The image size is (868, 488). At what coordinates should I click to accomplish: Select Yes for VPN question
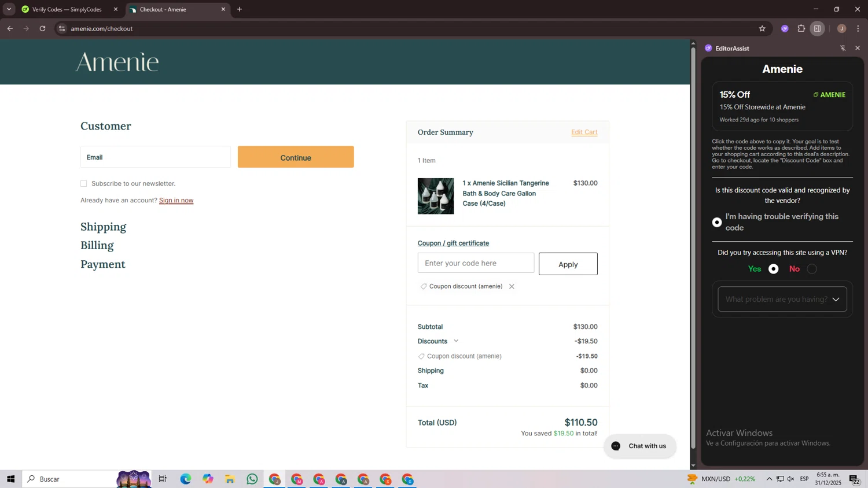(x=773, y=269)
